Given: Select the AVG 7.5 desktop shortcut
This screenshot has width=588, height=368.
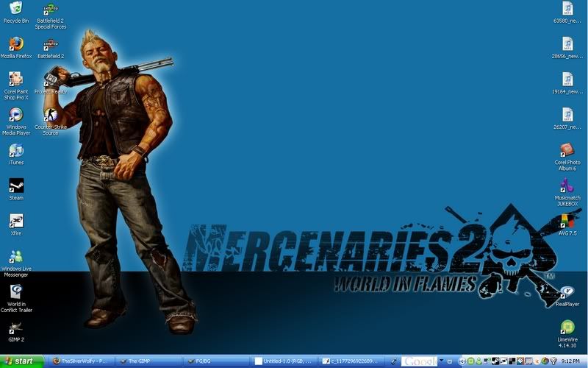Looking at the screenshot, I should (567, 224).
